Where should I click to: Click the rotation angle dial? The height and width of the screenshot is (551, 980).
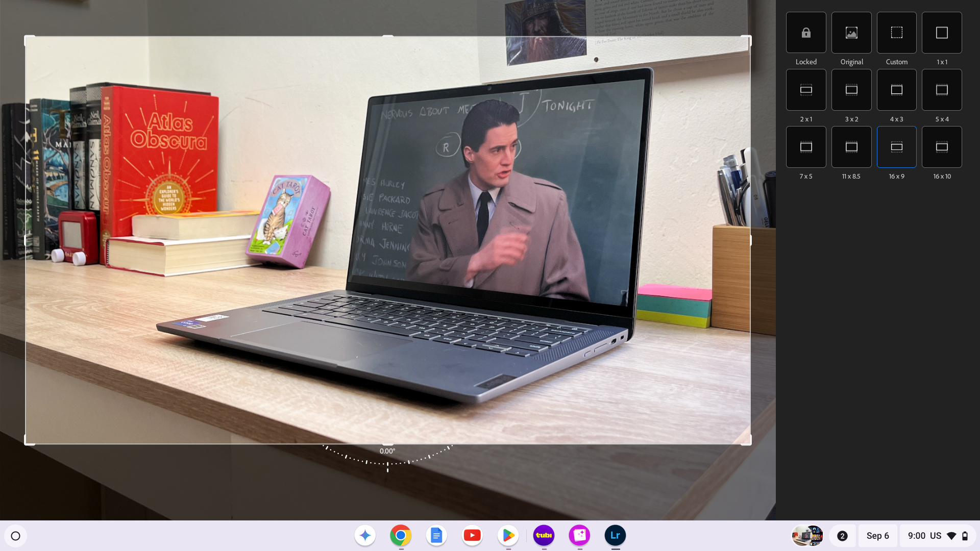387,458
